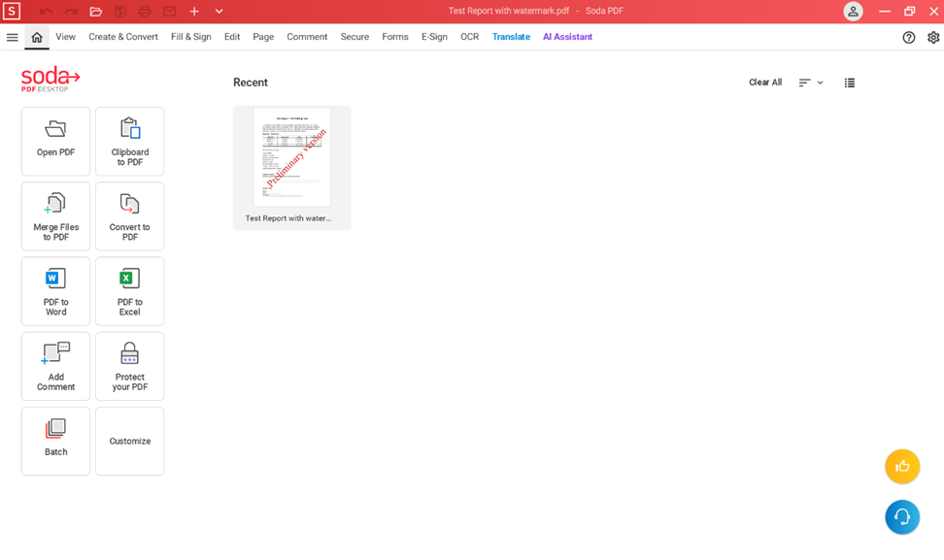Viewport: 944px width, 560px height.
Task: Open the Convert to PDF tool
Action: point(129,215)
